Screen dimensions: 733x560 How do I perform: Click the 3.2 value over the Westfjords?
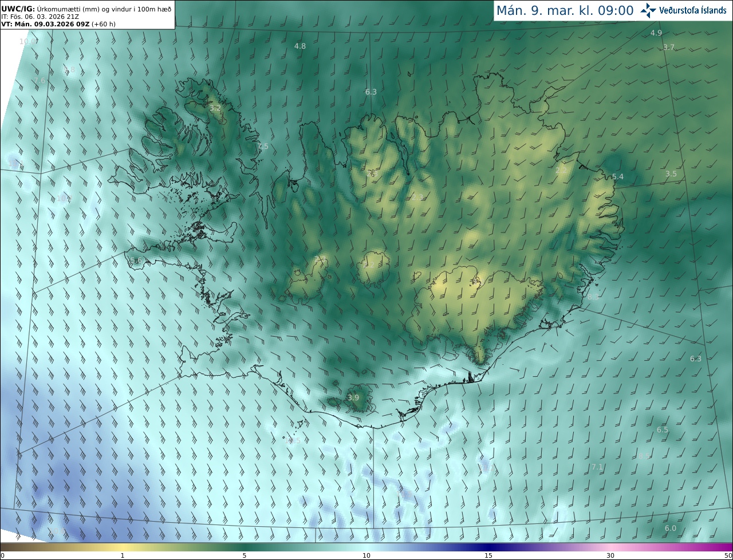(215, 108)
